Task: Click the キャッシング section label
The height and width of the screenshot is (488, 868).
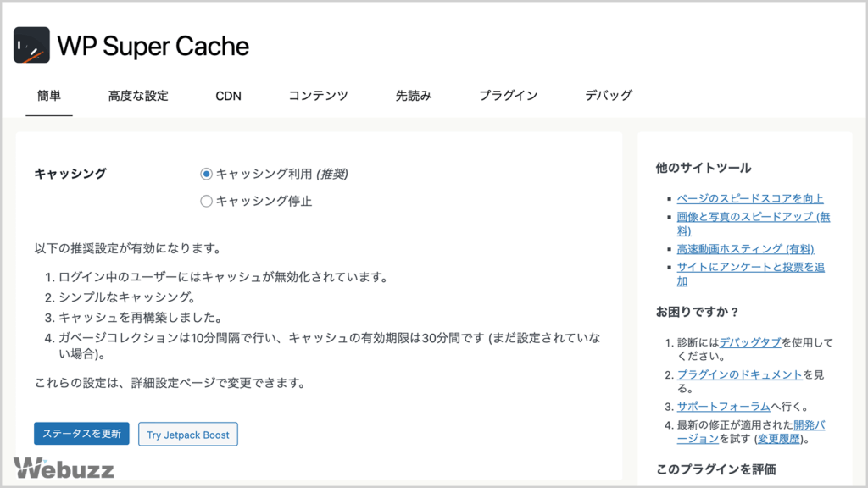Action: pos(70,174)
